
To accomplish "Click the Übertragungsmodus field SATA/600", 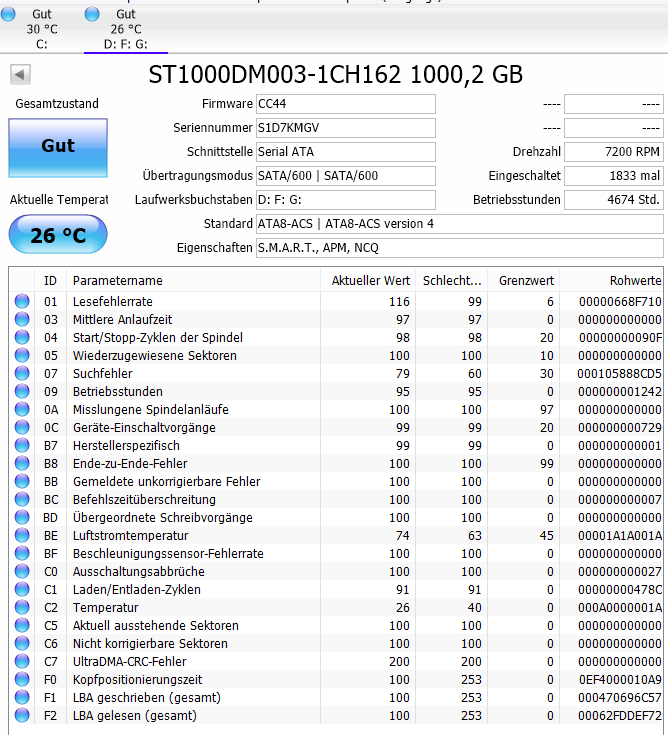I will (x=345, y=176).
